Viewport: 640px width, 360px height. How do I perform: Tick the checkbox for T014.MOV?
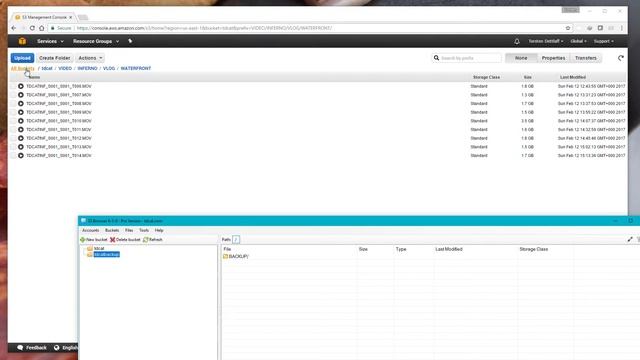pyautogui.click(x=13, y=156)
